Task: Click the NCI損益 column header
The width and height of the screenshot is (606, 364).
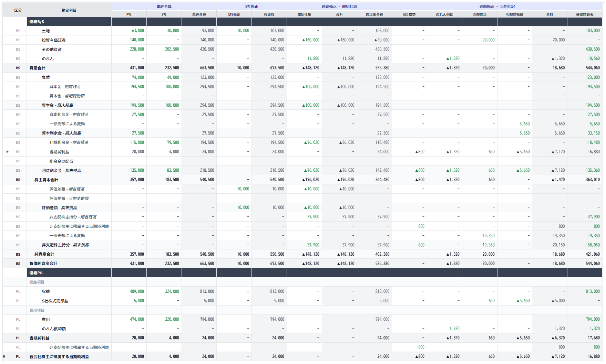Action: point(409,14)
